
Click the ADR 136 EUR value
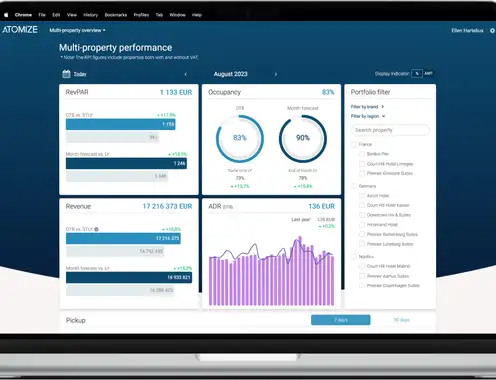tap(321, 206)
